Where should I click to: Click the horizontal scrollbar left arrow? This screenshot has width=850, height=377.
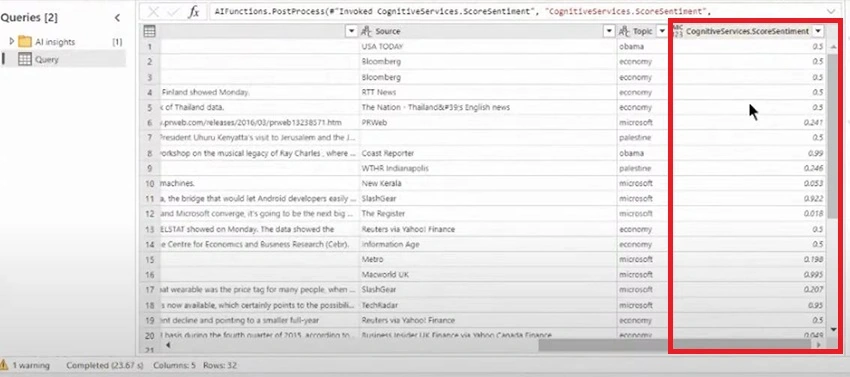click(168, 344)
